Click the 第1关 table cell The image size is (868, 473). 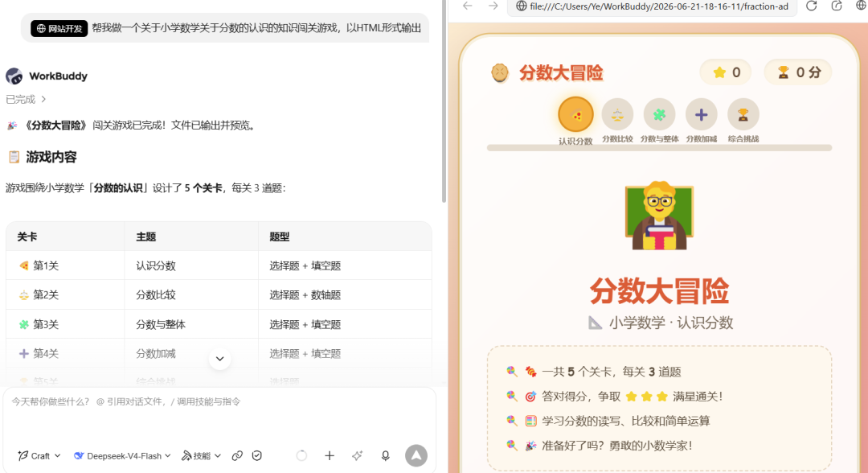(x=65, y=265)
